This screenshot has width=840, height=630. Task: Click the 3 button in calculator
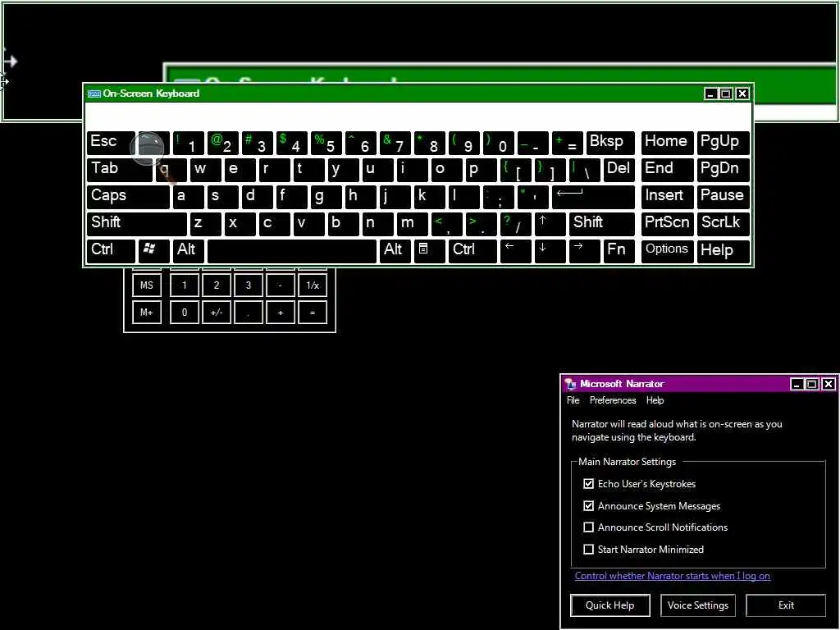point(248,285)
